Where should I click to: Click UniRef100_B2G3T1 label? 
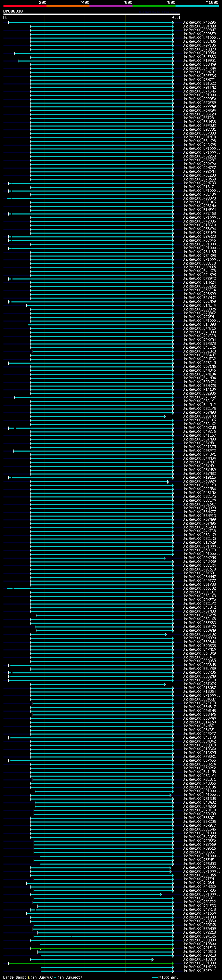click(x=199, y=898)
